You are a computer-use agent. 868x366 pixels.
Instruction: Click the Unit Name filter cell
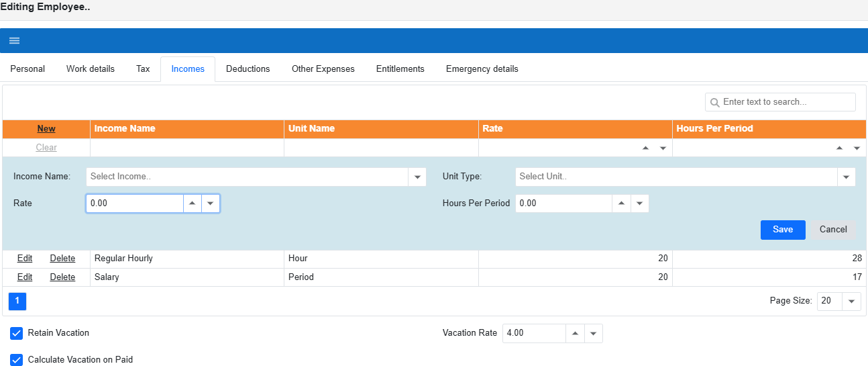(381, 148)
